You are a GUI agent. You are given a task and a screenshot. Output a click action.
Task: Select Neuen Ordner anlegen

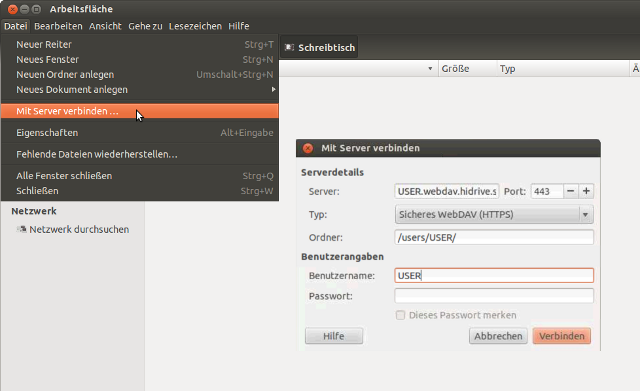click(140, 75)
